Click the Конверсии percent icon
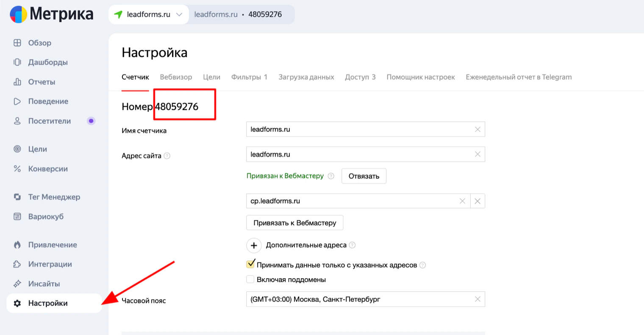The width and height of the screenshot is (644, 335). 17,169
